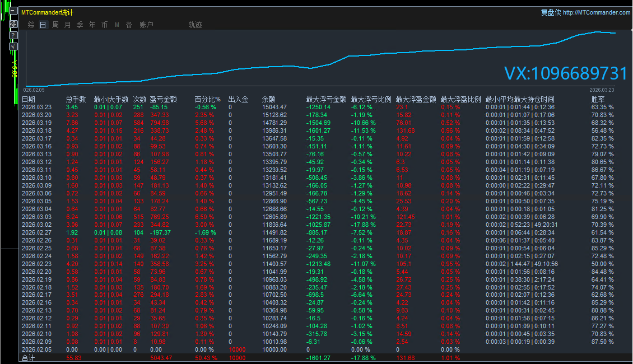
Task: Open the http://MTCommander.com link
Action: pos(596,12)
